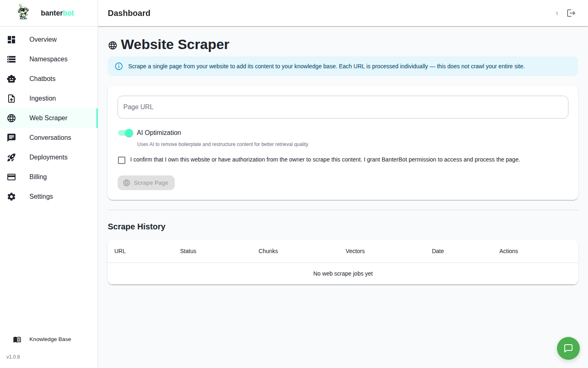
Task: Click the info icon in blue banner
Action: click(119, 66)
